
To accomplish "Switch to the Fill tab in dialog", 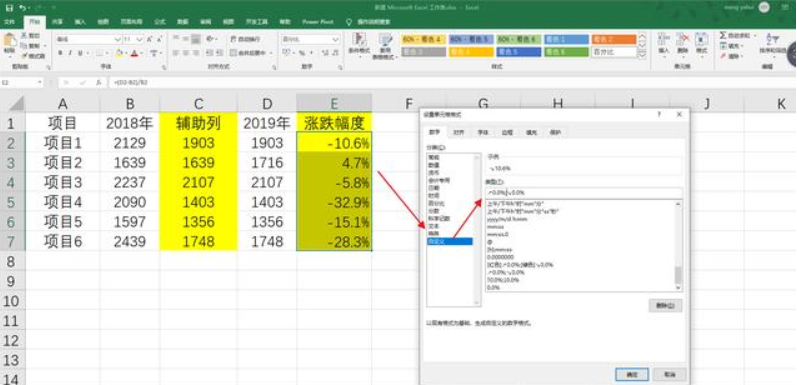I will pyautogui.click(x=531, y=133).
